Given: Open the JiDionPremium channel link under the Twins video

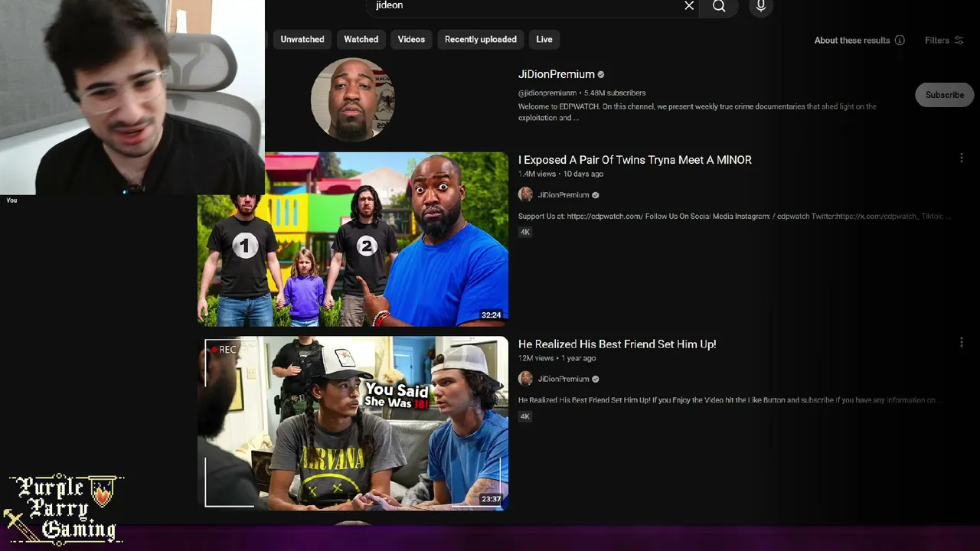Looking at the screenshot, I should (563, 195).
